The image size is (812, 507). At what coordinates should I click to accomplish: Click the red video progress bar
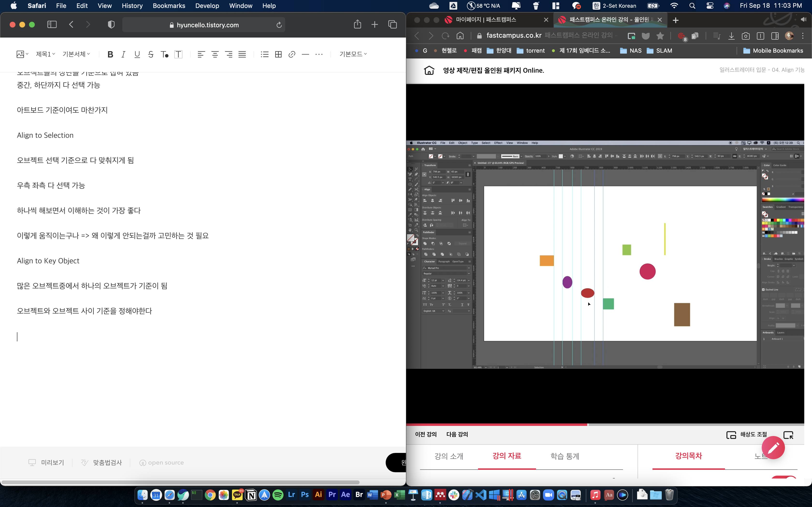497,424
